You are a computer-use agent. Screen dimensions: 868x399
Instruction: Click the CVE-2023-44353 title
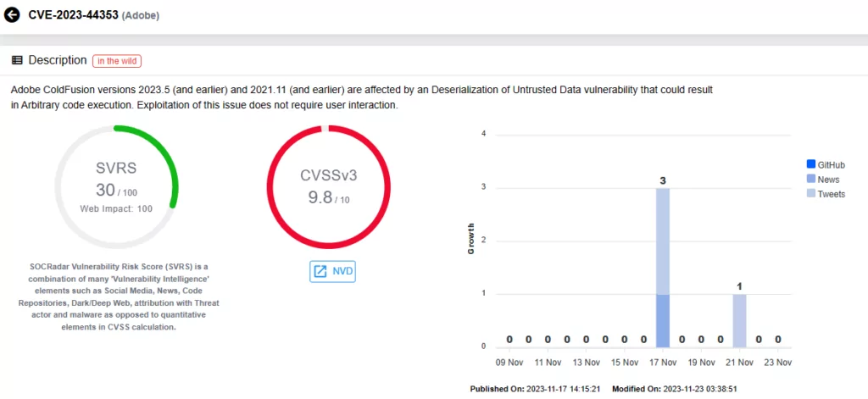point(74,15)
